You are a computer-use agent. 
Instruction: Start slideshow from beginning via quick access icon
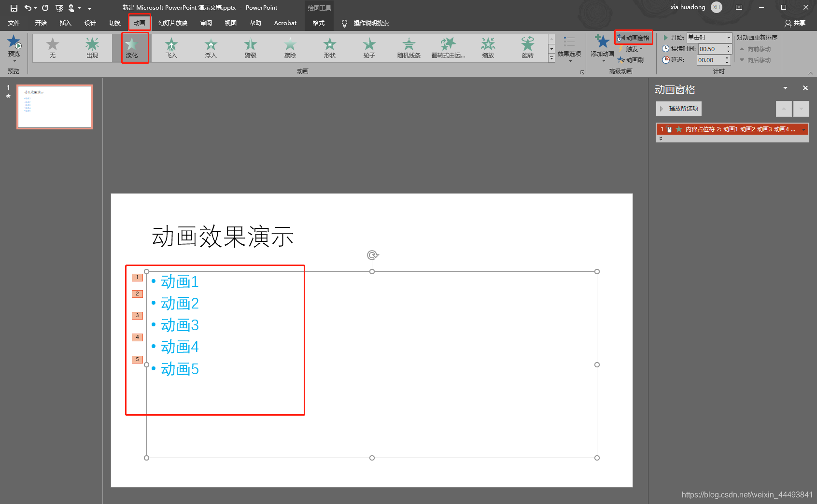point(59,8)
